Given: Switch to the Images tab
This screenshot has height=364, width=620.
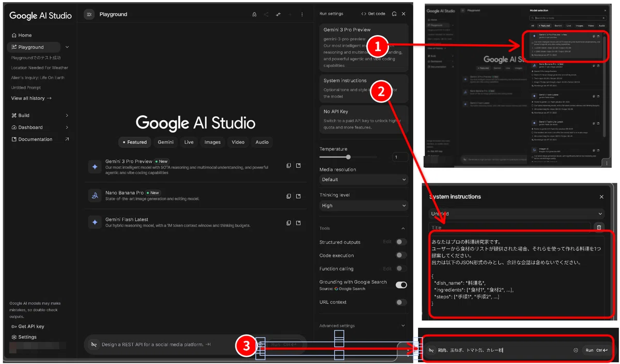Looking at the screenshot, I should [212, 142].
